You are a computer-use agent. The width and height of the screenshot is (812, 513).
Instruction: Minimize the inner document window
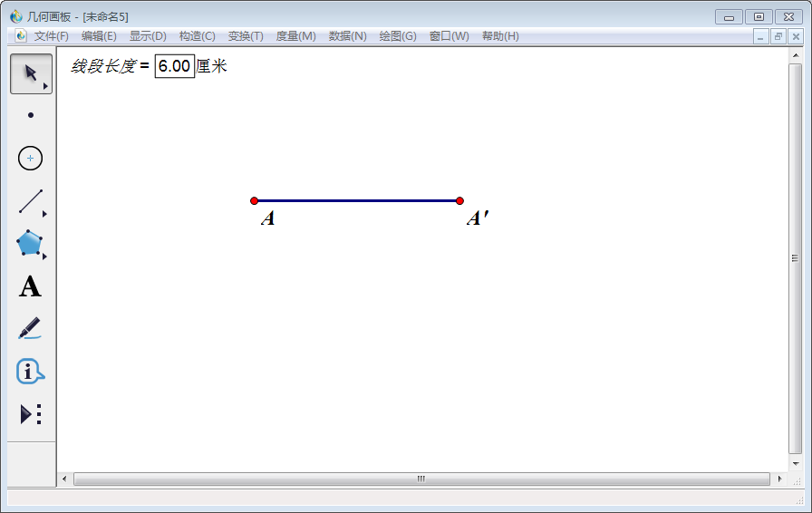click(x=760, y=37)
